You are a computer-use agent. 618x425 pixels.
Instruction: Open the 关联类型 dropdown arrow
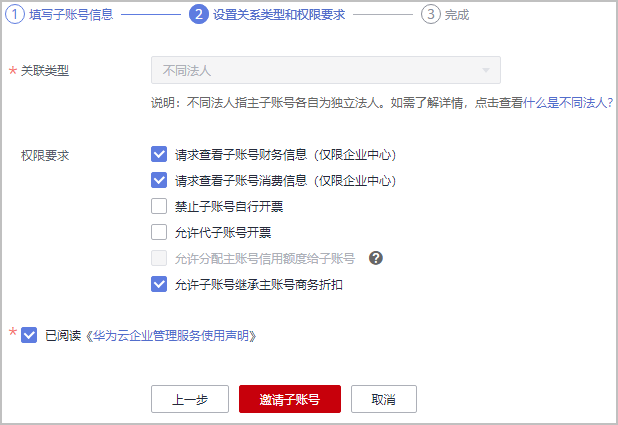[486, 70]
